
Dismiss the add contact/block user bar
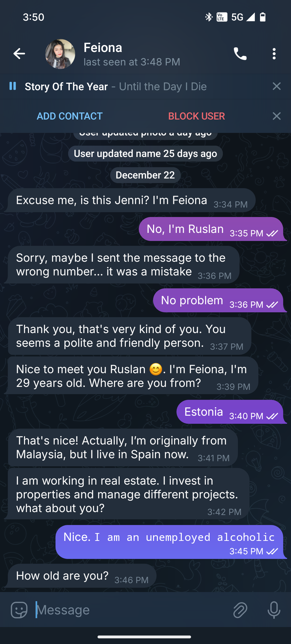pyautogui.click(x=276, y=116)
